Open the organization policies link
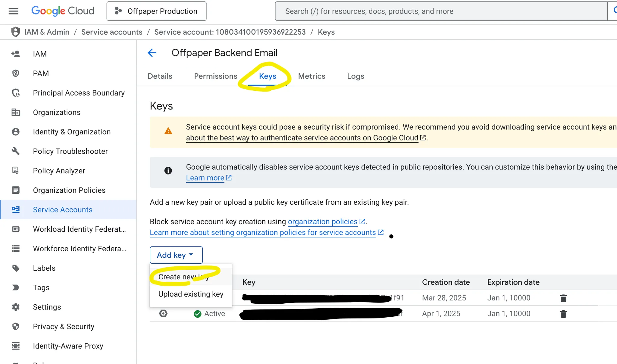This screenshot has height=364, width=617. (322, 222)
